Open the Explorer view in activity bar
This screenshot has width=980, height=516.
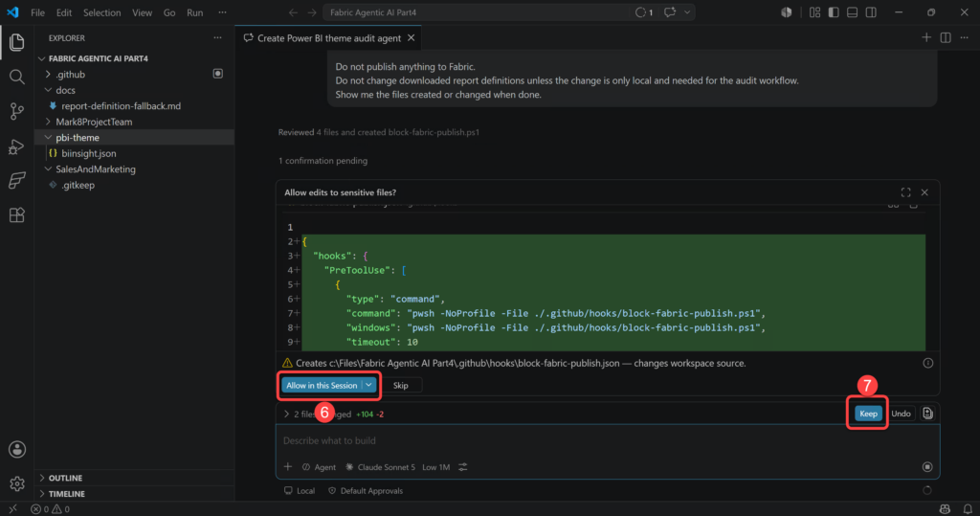click(17, 42)
